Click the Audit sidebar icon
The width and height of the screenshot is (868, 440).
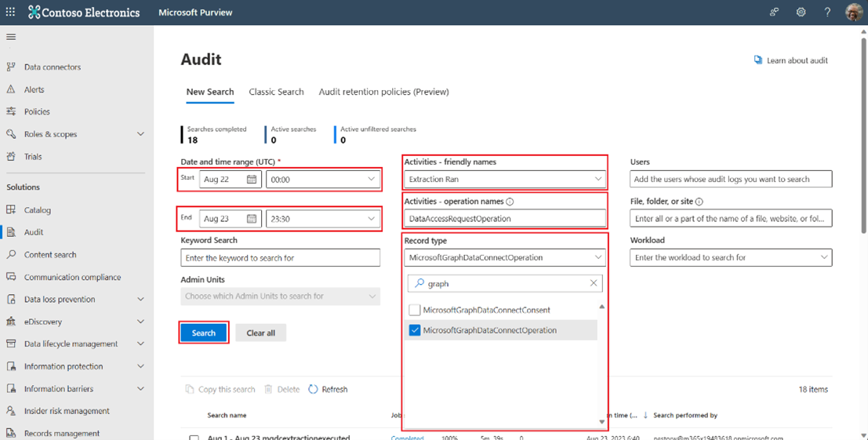[x=10, y=232]
